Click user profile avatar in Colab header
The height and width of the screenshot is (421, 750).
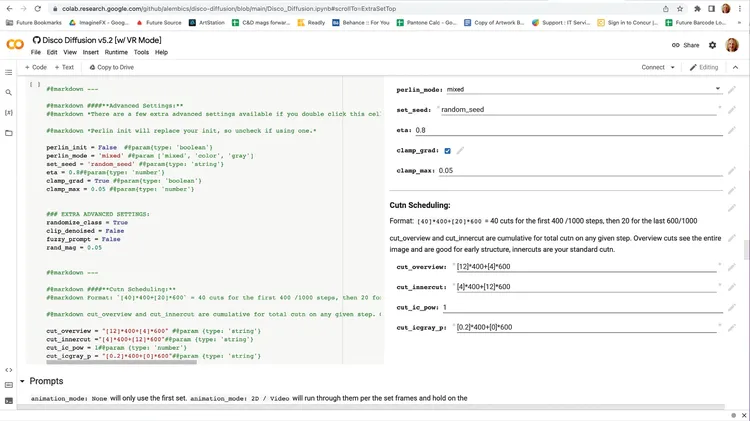[732, 45]
